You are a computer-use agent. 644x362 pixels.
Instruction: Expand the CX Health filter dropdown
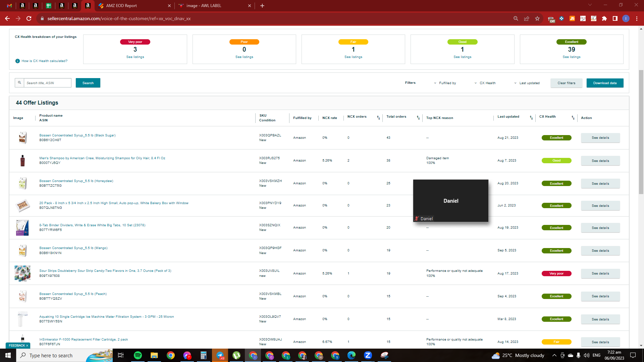(x=485, y=83)
